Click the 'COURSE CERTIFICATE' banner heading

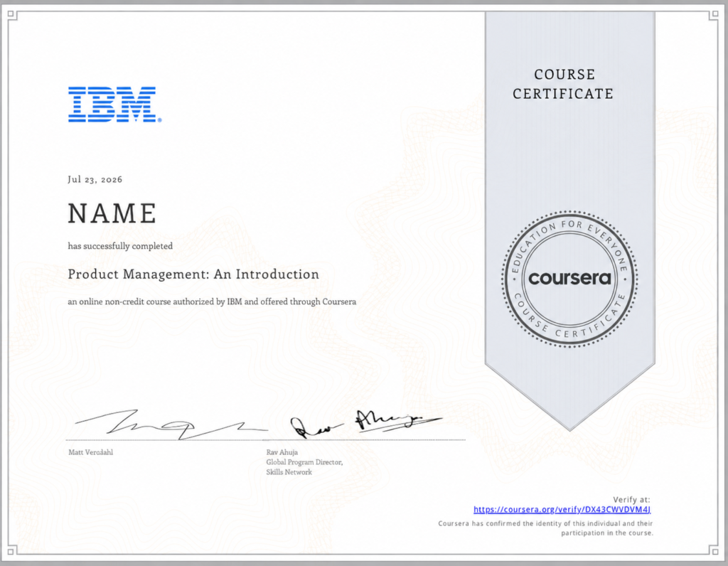[563, 84]
